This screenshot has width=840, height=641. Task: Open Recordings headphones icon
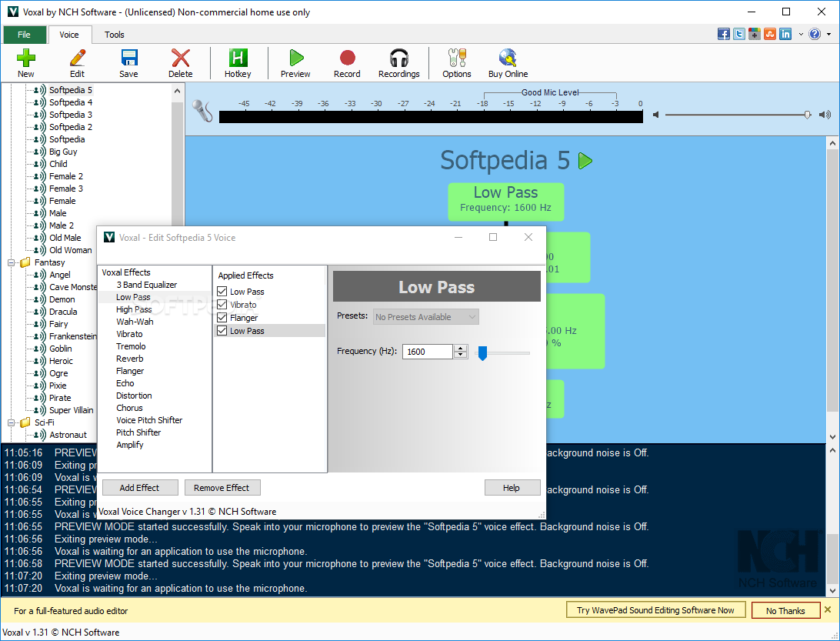pos(399,58)
